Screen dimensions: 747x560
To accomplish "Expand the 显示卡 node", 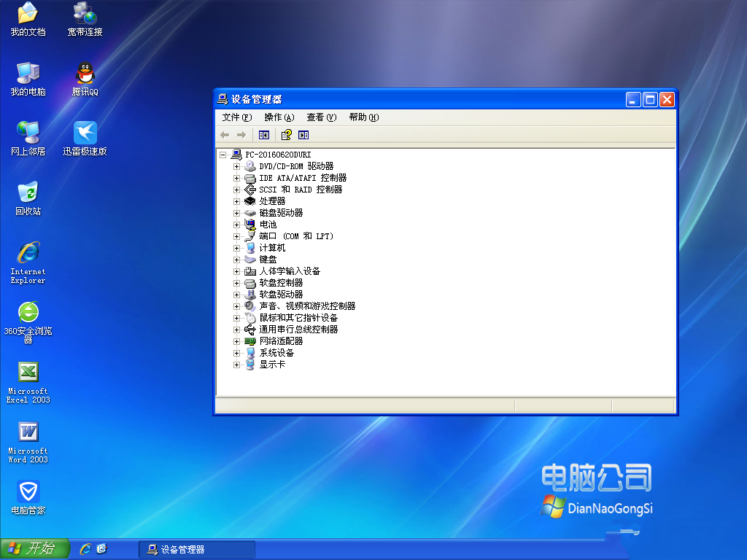I will click(236, 365).
